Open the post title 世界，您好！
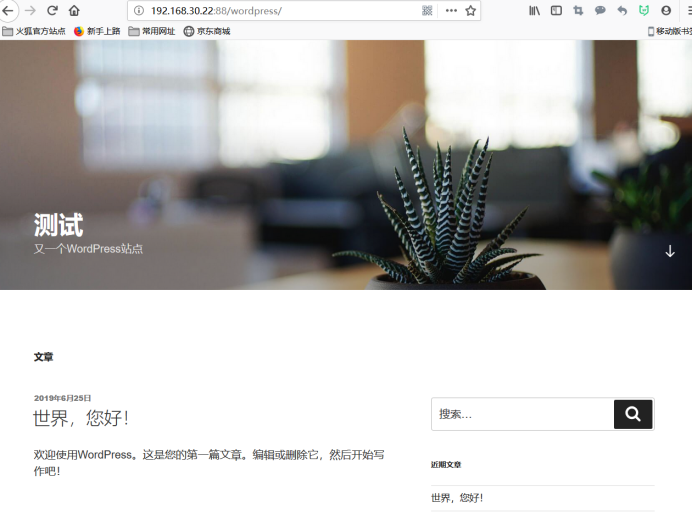The height and width of the screenshot is (525, 692). (x=81, y=418)
